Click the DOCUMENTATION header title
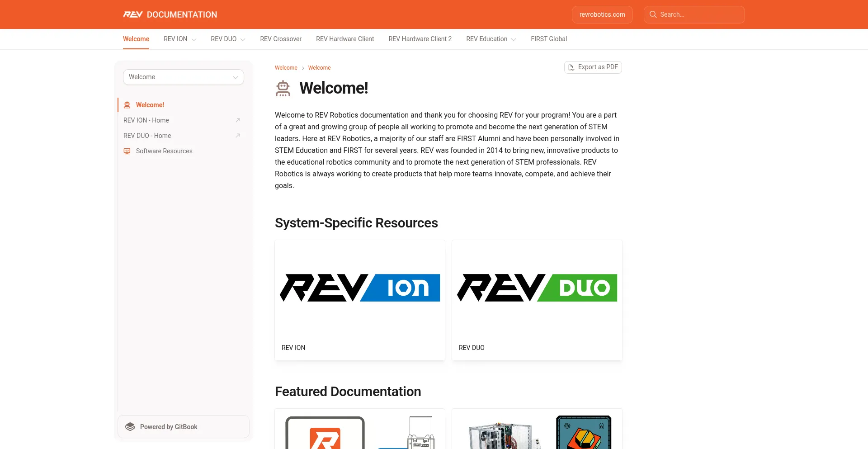Viewport: 868px width, 449px height. (182, 14)
